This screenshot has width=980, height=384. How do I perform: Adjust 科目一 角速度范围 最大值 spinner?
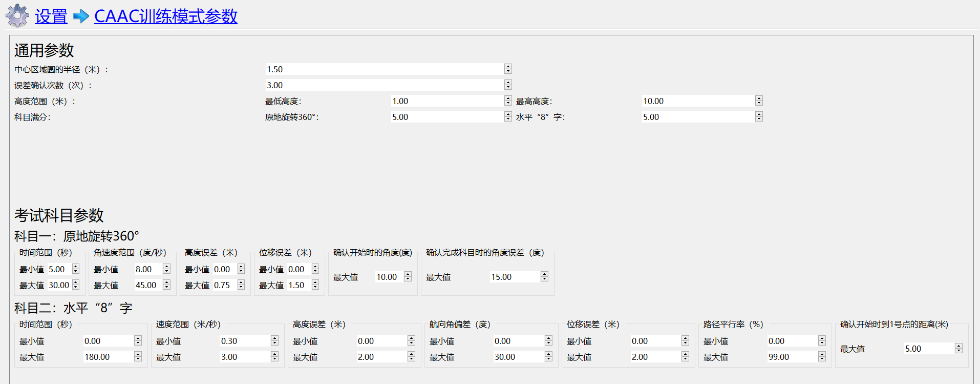tap(166, 285)
